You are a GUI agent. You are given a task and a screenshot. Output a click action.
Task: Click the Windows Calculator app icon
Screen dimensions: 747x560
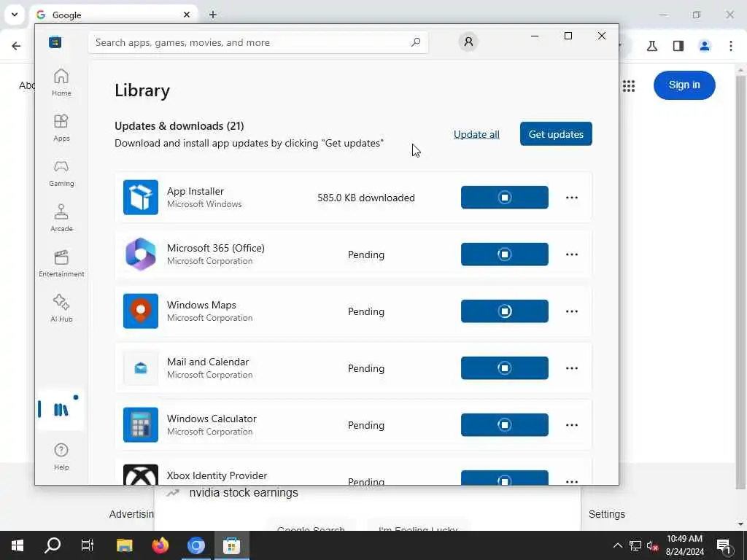click(141, 425)
